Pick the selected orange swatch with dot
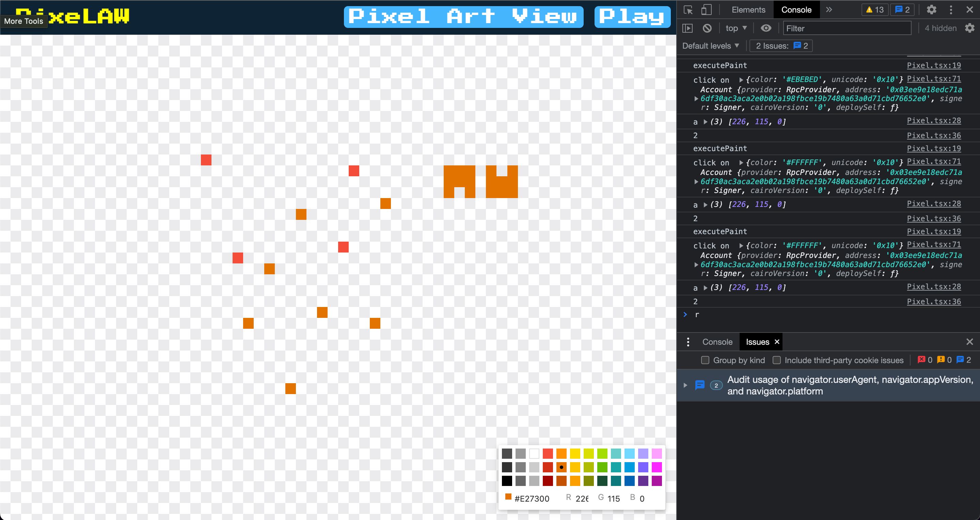Image resolution: width=980 pixels, height=520 pixels. (561, 467)
